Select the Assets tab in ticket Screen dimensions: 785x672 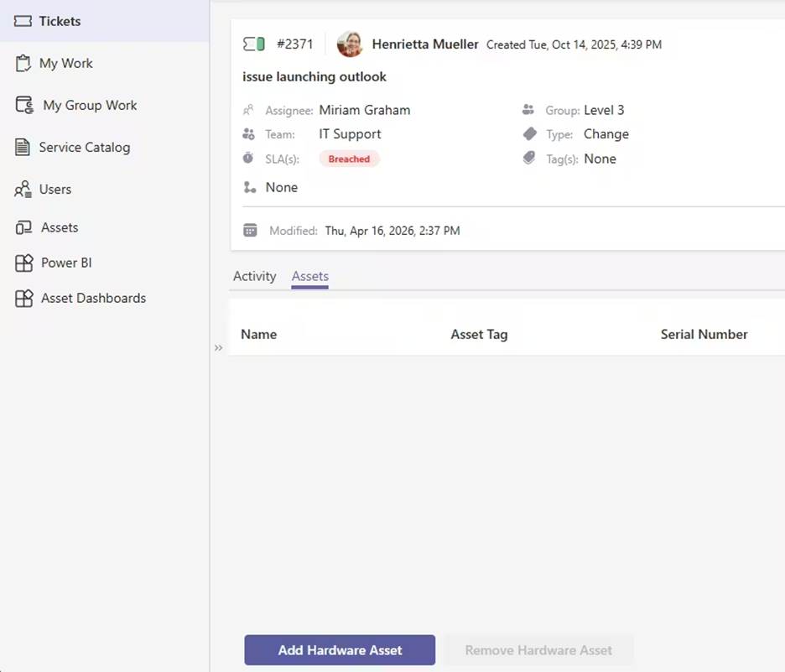point(309,276)
